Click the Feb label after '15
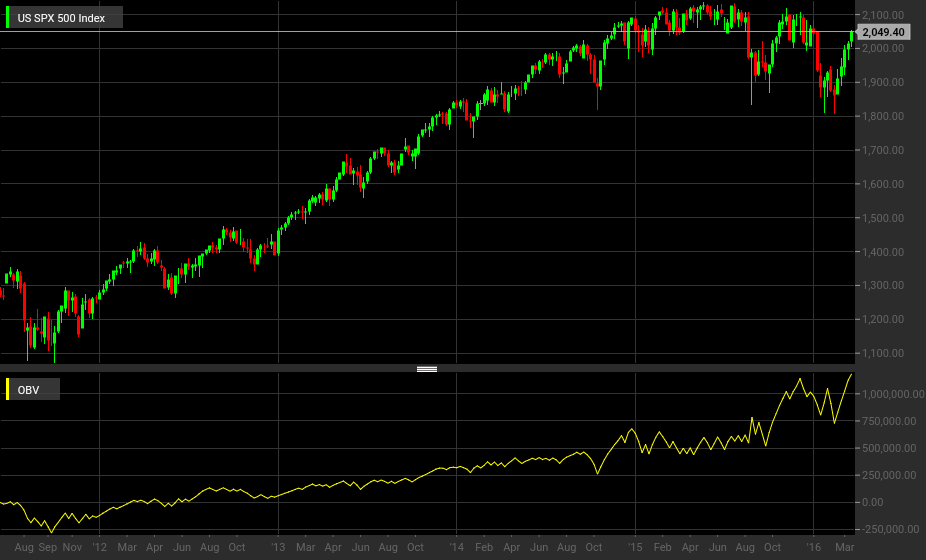Image resolution: width=926 pixels, height=560 pixels. tap(663, 547)
